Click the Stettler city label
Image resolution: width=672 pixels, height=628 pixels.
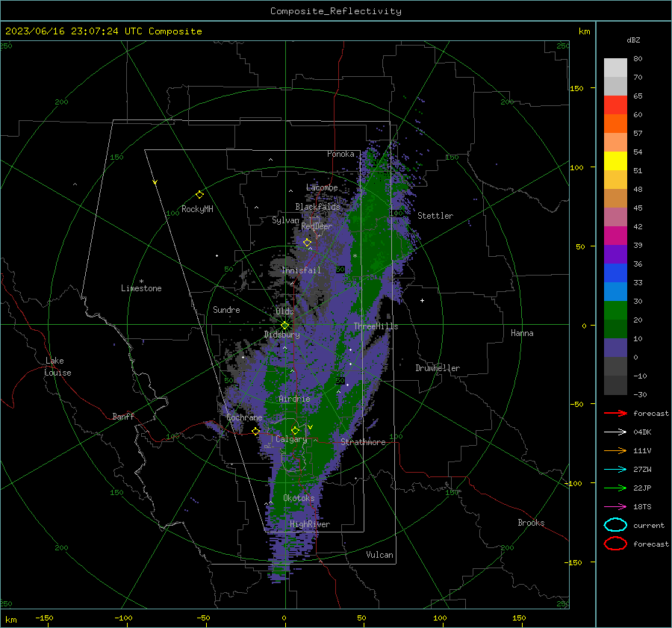(435, 216)
